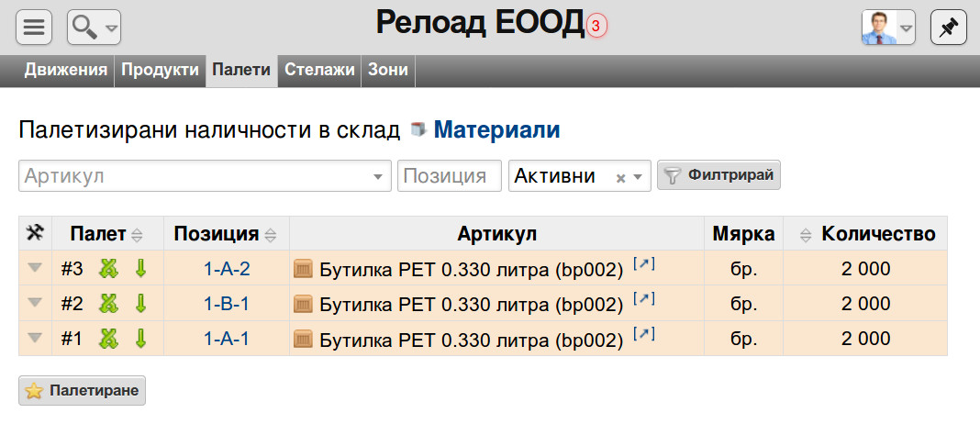Open the user avatar dropdown
The width and height of the screenshot is (980, 424).
(888, 28)
